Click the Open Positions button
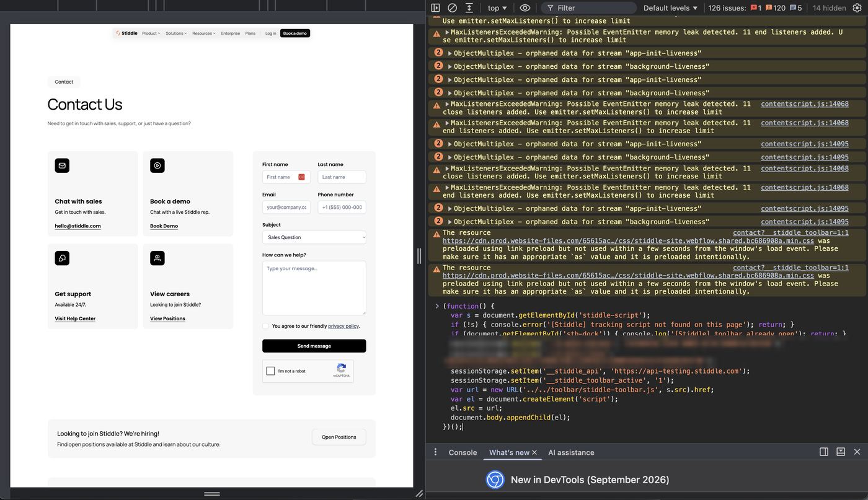Screen dimensions: 868x500 (339, 437)
